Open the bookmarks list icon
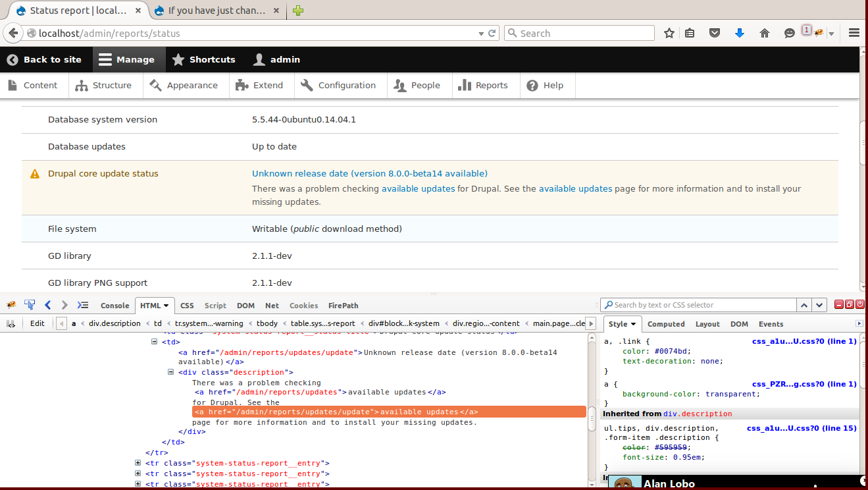This screenshot has height=490, width=868. point(690,33)
